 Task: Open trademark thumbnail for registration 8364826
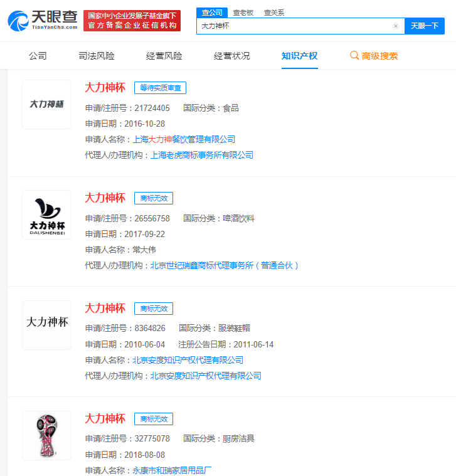coord(47,325)
